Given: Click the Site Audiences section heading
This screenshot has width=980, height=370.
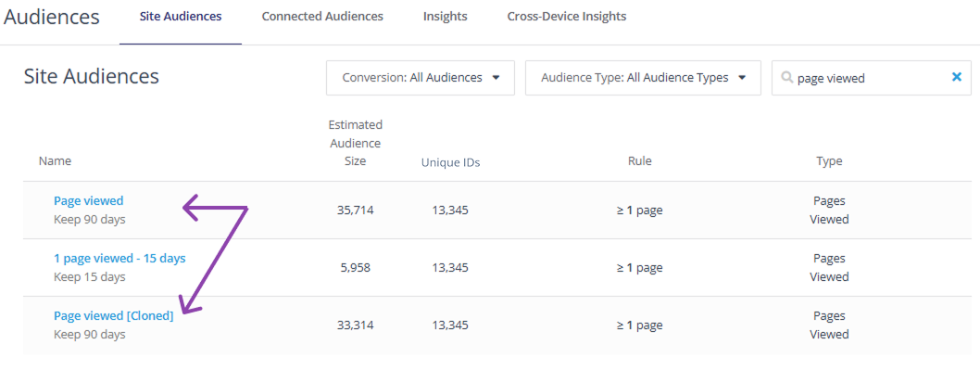Looking at the screenshot, I should click(x=92, y=76).
